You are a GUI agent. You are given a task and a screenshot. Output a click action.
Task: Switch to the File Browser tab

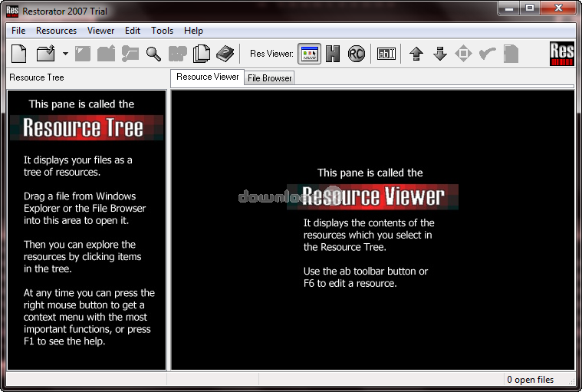click(x=269, y=78)
